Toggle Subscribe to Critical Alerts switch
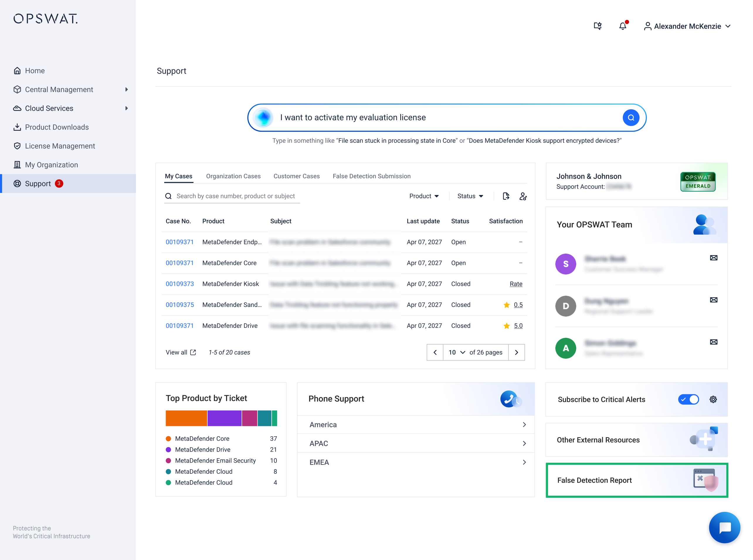753x560 pixels. tap(688, 399)
